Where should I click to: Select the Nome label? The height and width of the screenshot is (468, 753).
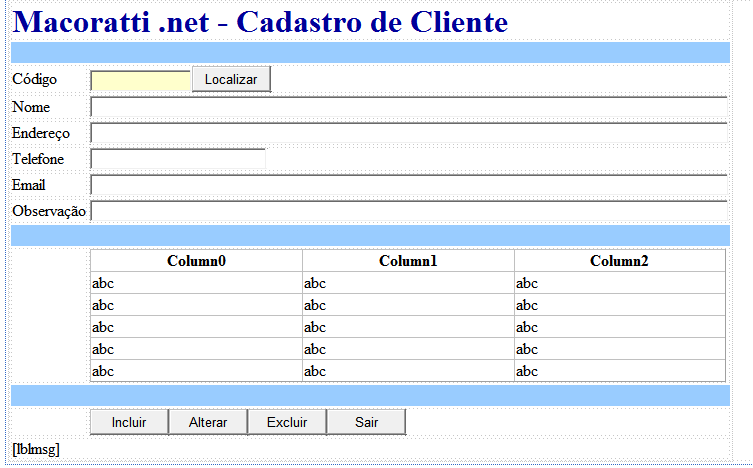pos(31,107)
